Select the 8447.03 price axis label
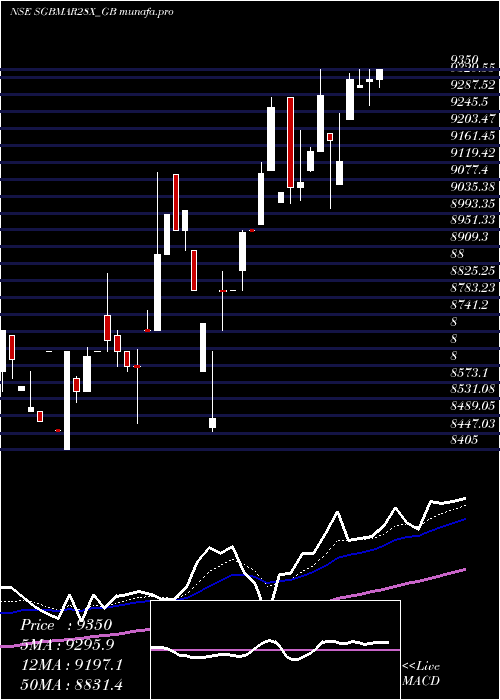 pos(473,422)
